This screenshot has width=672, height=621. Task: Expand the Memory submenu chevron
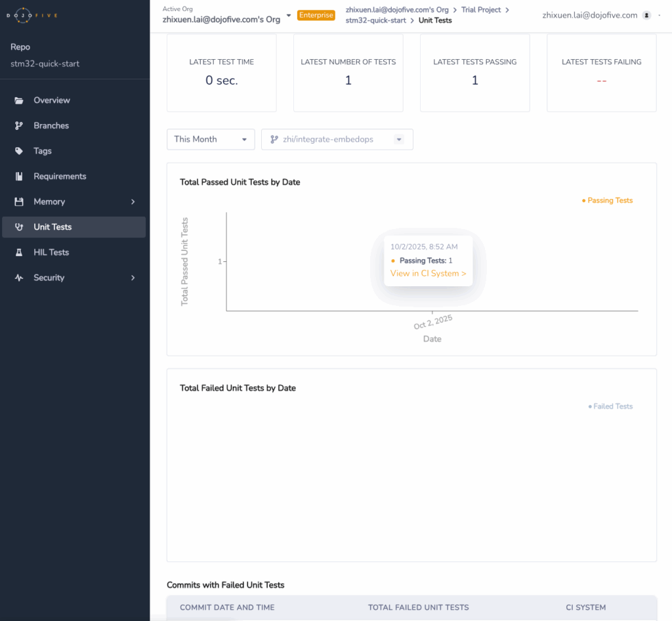(x=133, y=202)
